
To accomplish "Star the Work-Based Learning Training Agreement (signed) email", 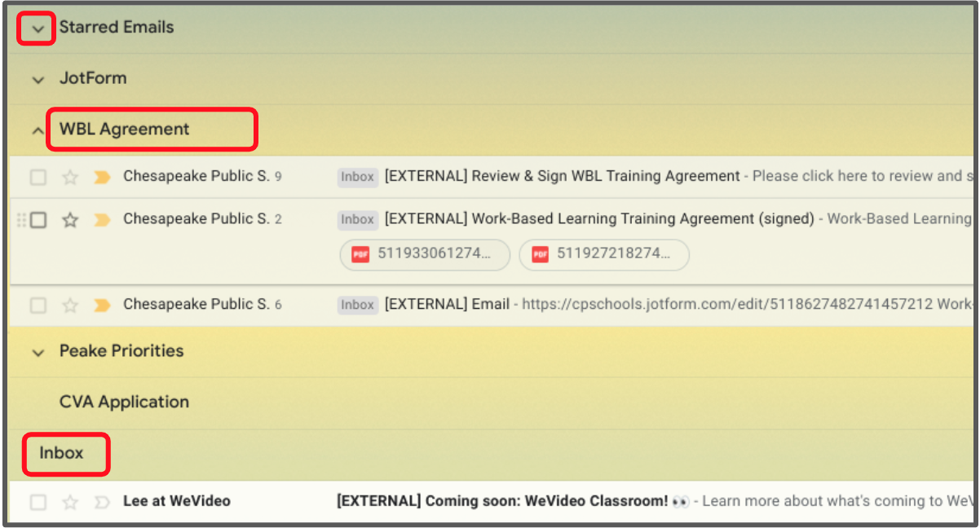I will (71, 219).
